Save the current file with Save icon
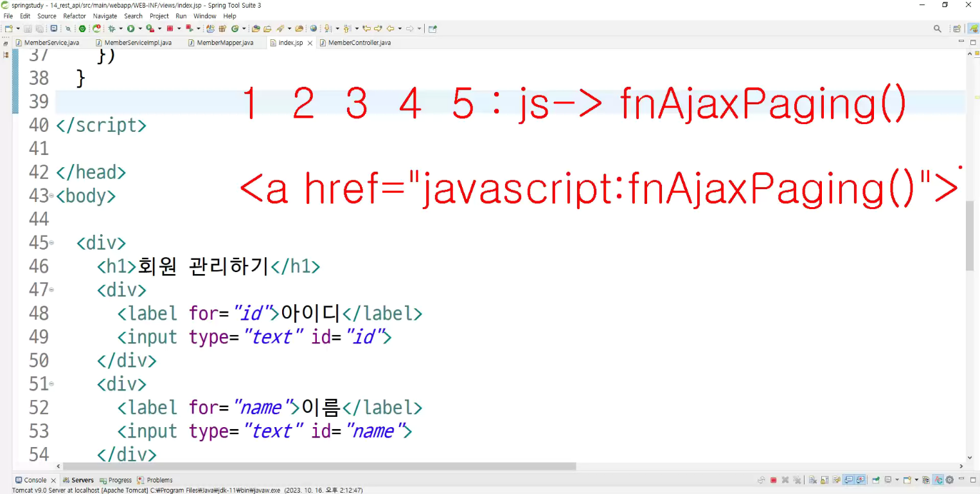The image size is (980, 494). 28,29
